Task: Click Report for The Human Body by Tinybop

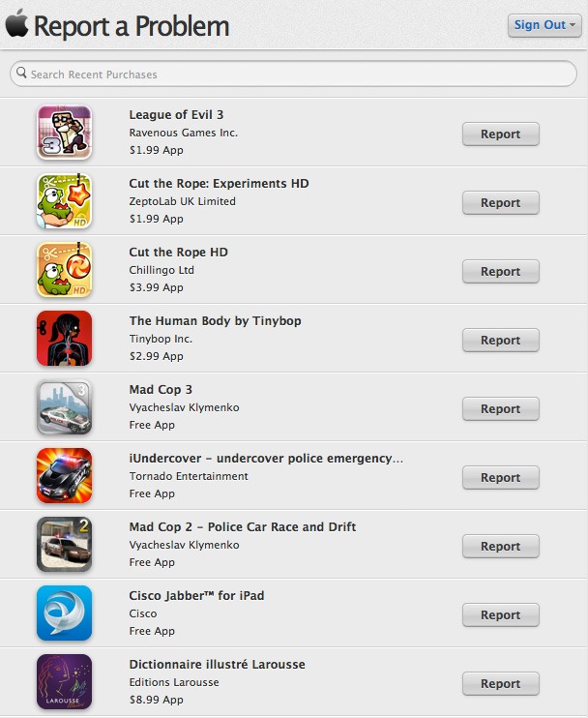Action: [x=501, y=341]
